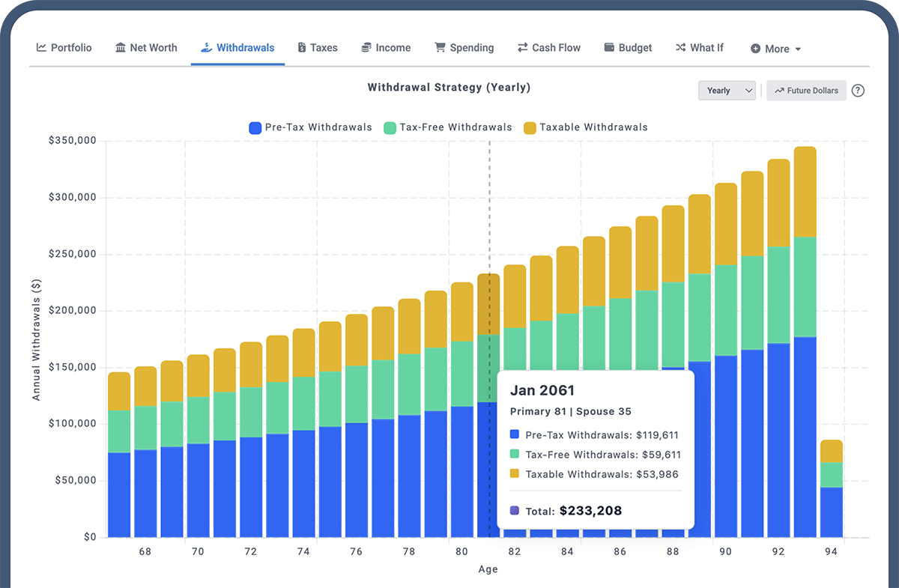Click the Taxes receipt icon
This screenshot has height=588, width=899.
click(x=303, y=47)
